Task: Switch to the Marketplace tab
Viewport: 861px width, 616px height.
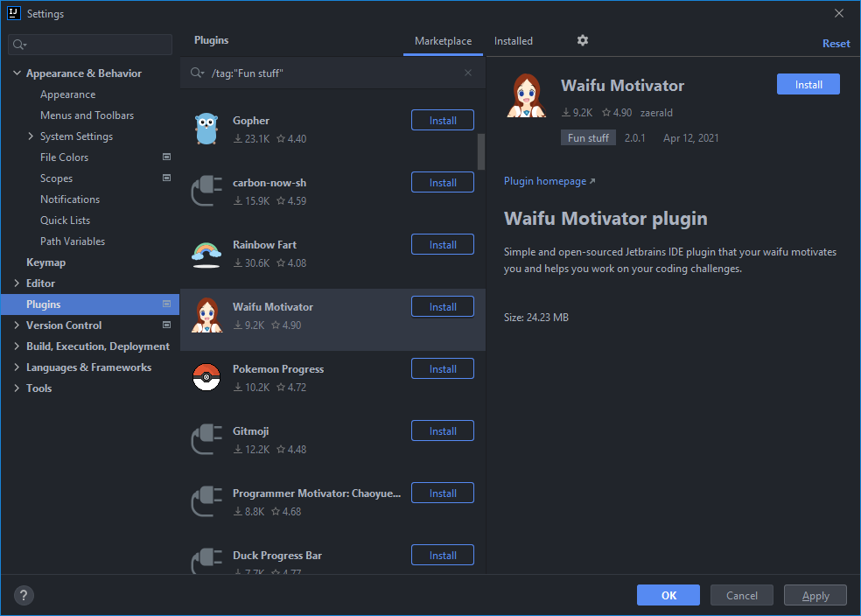Action: coord(443,41)
